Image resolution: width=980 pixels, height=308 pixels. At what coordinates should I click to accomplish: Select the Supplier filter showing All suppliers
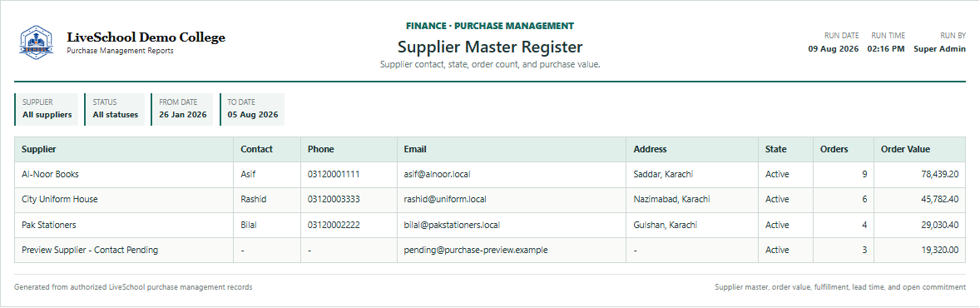coord(47,110)
